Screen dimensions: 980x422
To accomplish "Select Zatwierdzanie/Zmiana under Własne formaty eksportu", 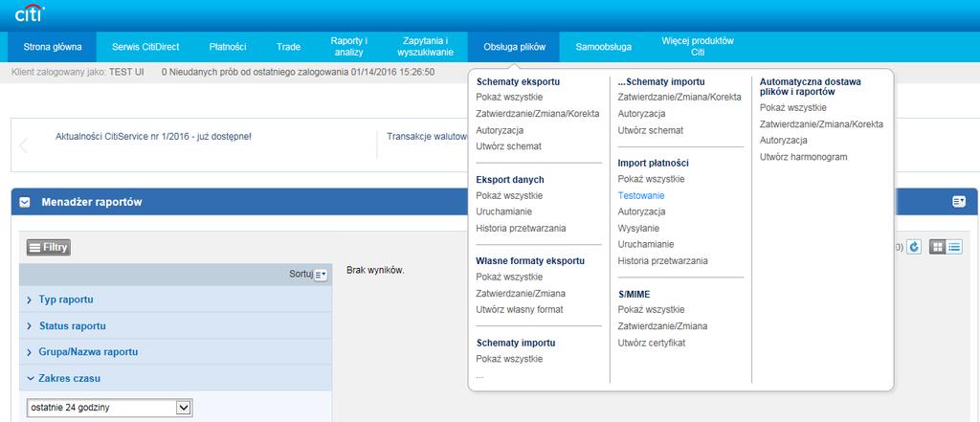I will point(521,293).
